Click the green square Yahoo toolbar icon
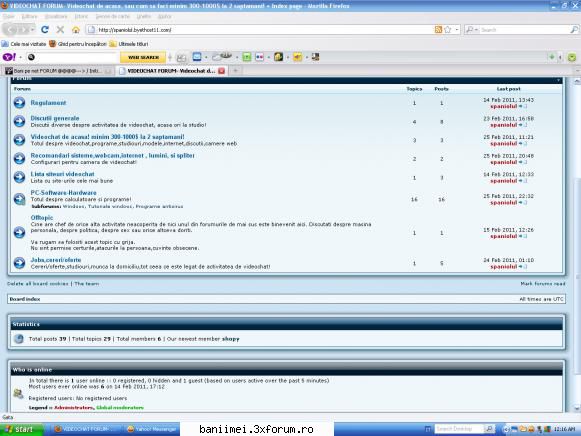The image size is (581, 436). tap(247, 57)
